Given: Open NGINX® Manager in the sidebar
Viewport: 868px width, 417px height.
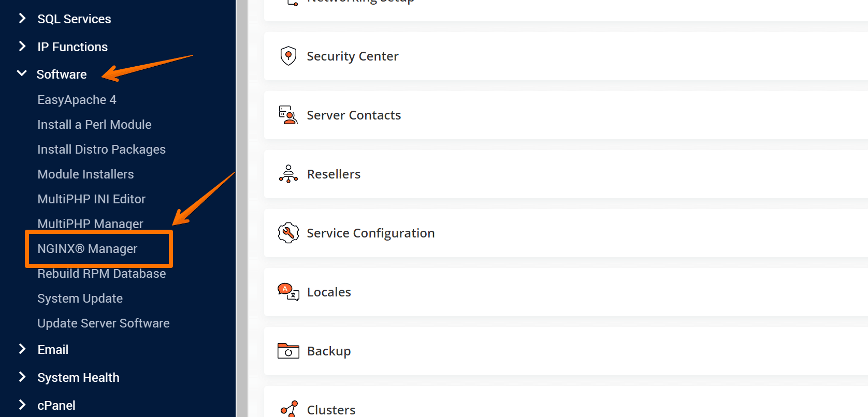Looking at the screenshot, I should [x=88, y=249].
